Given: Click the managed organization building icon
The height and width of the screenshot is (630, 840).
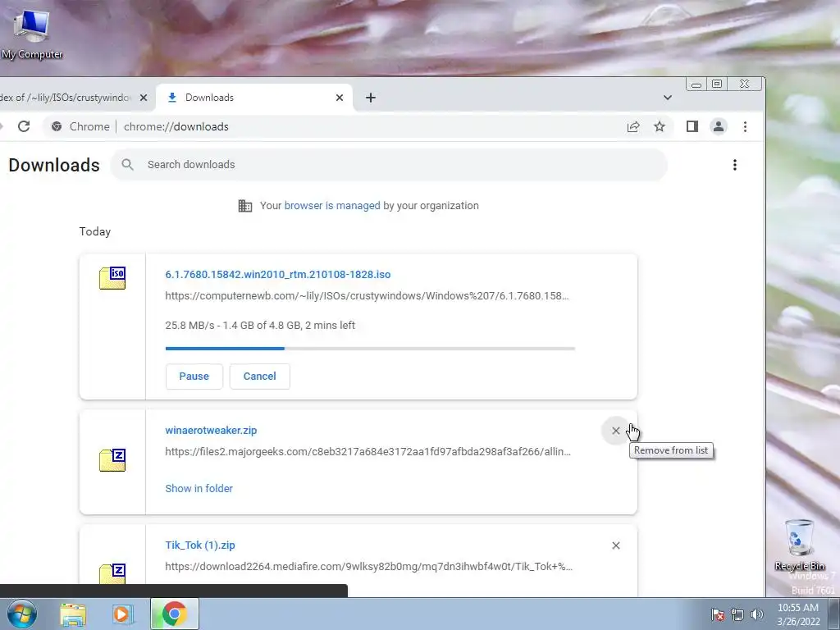Looking at the screenshot, I should 244,206.
